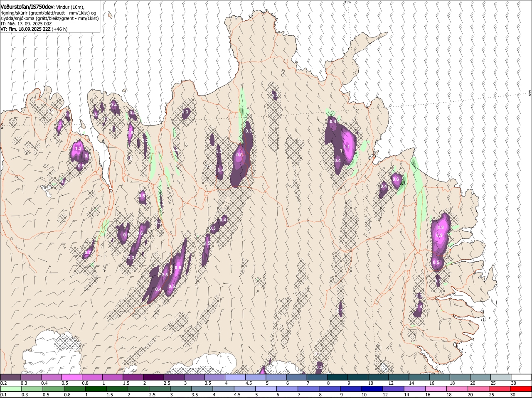Select the white snow swatch above 30

pyautogui.click(x=521, y=377)
